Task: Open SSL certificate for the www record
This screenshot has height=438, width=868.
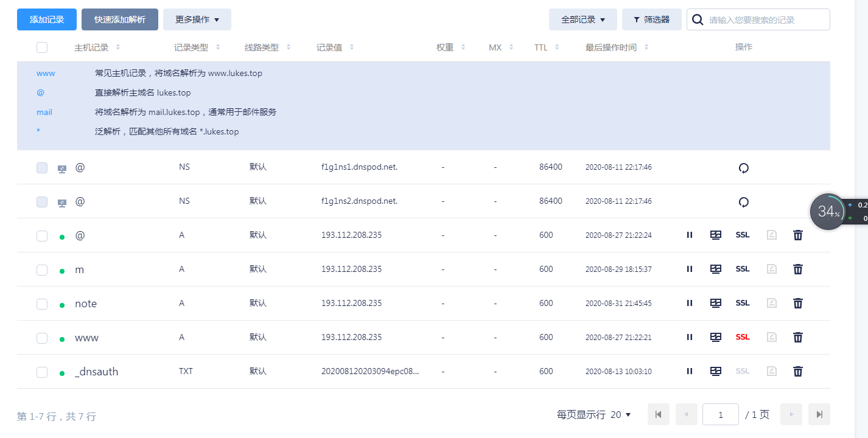Action: click(742, 336)
